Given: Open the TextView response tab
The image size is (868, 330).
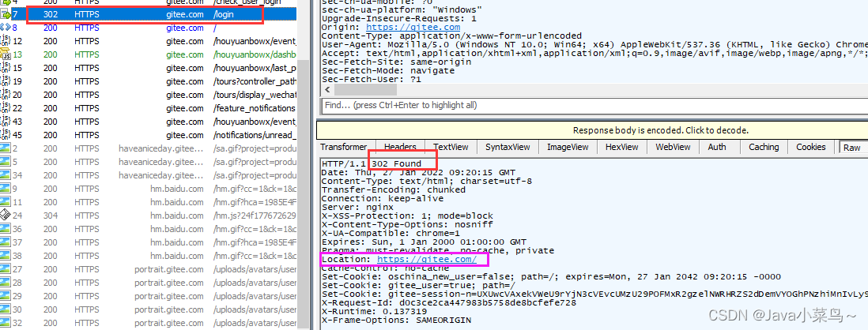Looking at the screenshot, I should pos(451,147).
